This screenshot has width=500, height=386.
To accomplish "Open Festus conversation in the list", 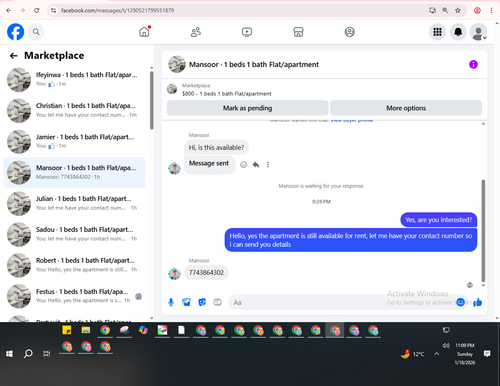I will coord(74,296).
